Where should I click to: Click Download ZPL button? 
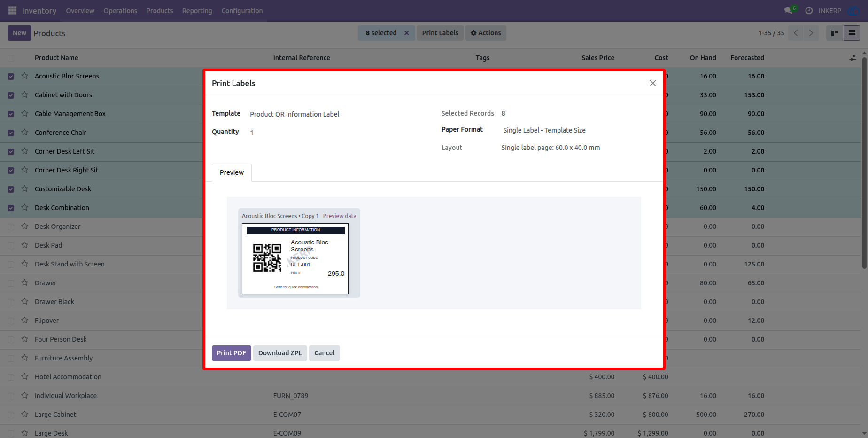(x=280, y=353)
